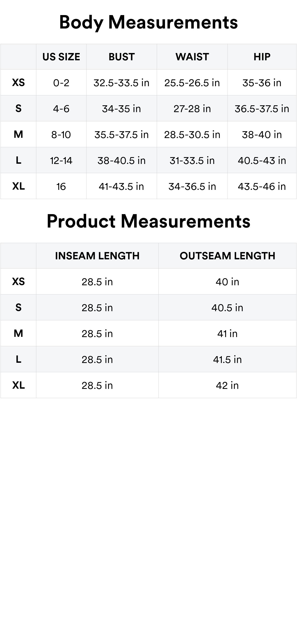Click the Body Measurements heading

point(148,23)
